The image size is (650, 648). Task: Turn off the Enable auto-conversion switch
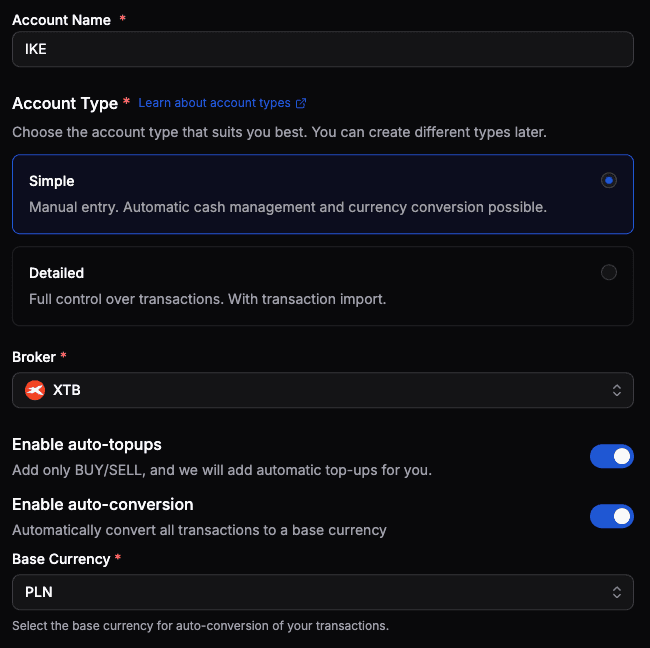611,516
